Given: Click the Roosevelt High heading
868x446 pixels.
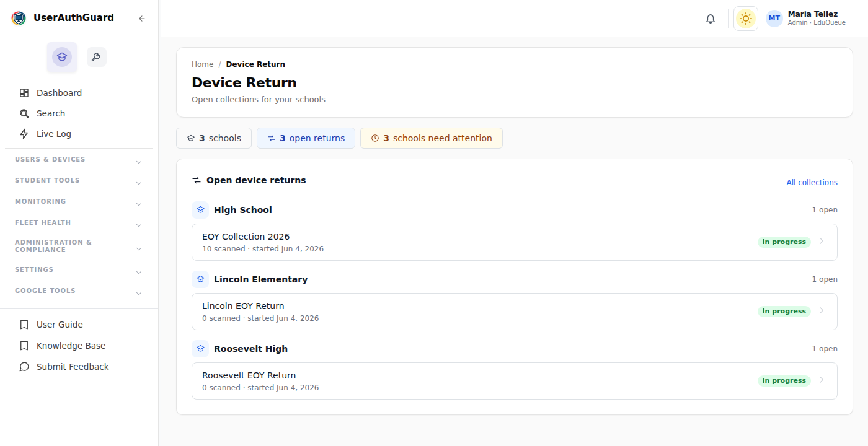Looking at the screenshot, I should tap(250, 349).
